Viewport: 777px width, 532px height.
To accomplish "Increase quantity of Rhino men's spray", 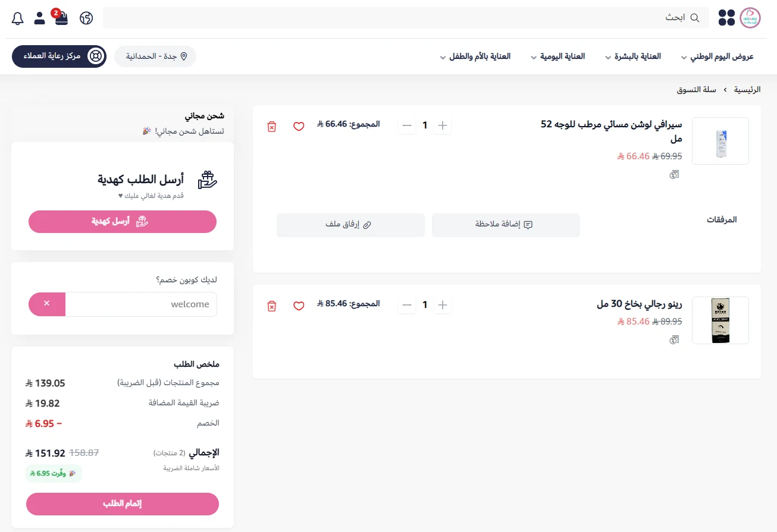I will [x=443, y=305].
